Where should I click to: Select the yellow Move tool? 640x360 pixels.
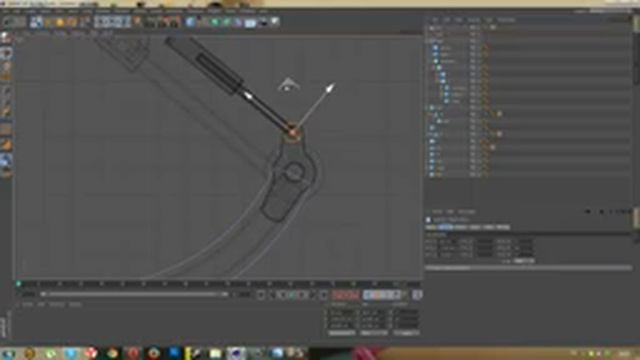click(x=49, y=22)
